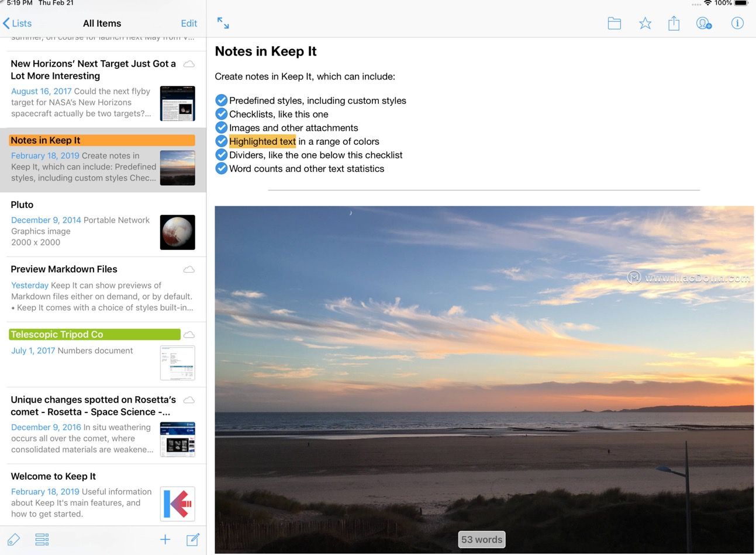Tap the 'All Items' list title
The image size is (756, 555).
pos(102,23)
